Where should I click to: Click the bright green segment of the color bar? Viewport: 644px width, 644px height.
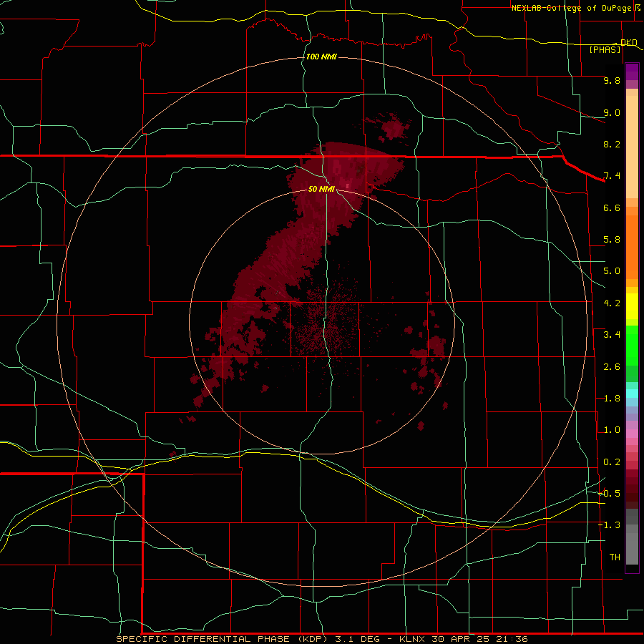pyautogui.click(x=632, y=346)
